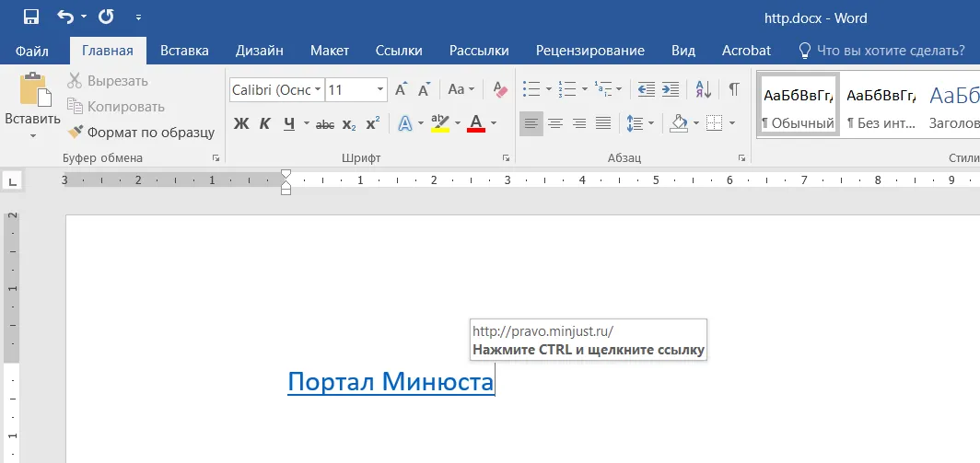The image size is (980, 463).
Task: Align text to the left
Action: click(531, 123)
